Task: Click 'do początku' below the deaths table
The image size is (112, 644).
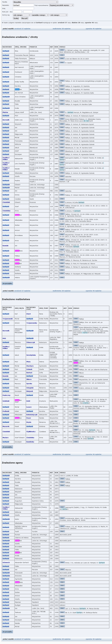Action: click(x=7, y=632)
